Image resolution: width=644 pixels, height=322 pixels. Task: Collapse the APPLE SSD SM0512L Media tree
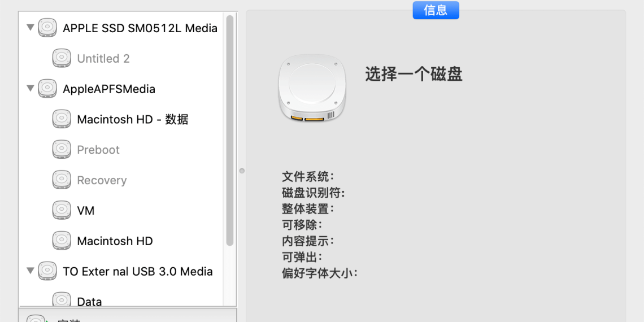[30, 27]
